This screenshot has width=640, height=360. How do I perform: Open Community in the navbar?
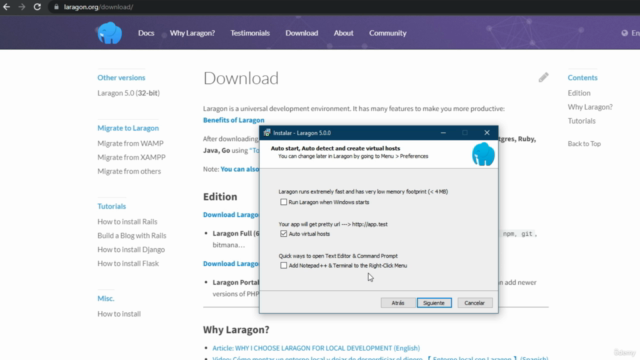[388, 33]
